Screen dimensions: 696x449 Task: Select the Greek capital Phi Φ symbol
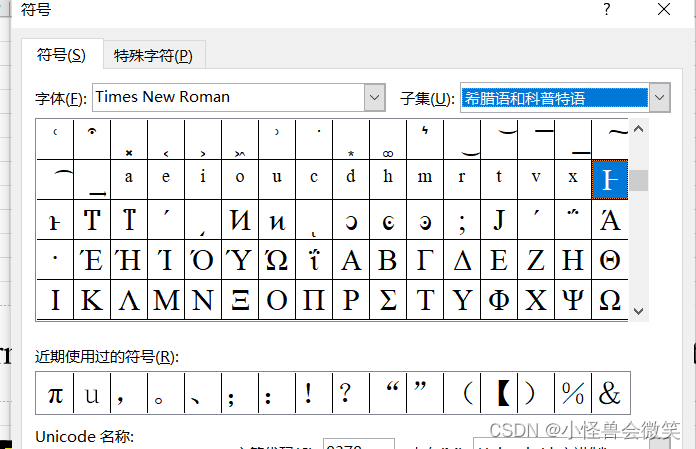[499, 299]
